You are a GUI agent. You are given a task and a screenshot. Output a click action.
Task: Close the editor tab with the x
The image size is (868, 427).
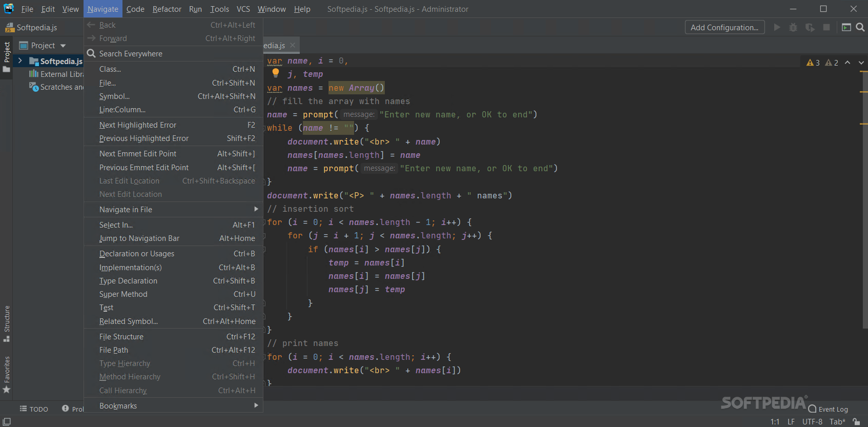click(x=293, y=45)
